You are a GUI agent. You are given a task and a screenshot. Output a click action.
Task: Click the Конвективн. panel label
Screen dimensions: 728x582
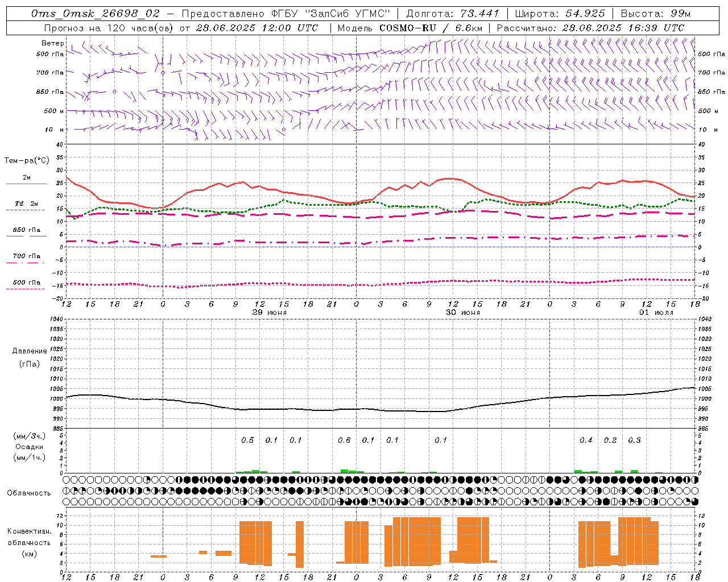point(30,531)
